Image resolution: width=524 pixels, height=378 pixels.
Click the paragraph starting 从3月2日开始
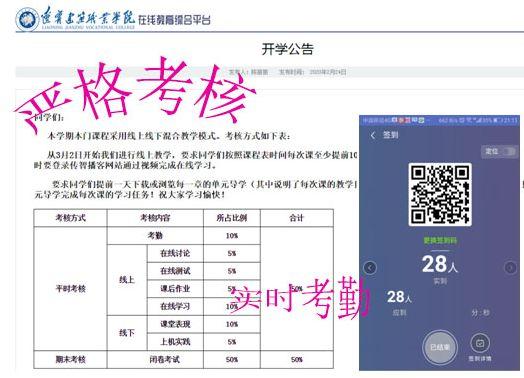[196, 160]
